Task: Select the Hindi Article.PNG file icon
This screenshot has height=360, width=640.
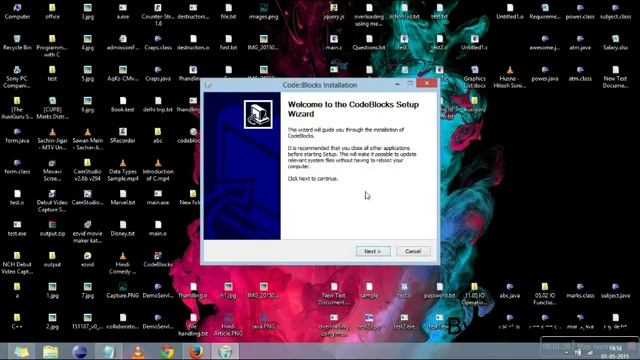Action: pyautogui.click(x=228, y=325)
